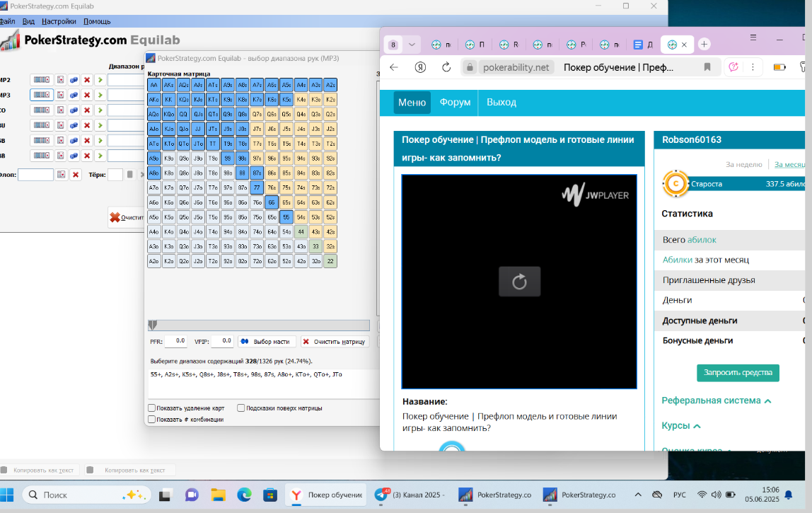
Task: Switch to the Google Docs browser tab
Action: pyautogui.click(x=643, y=45)
